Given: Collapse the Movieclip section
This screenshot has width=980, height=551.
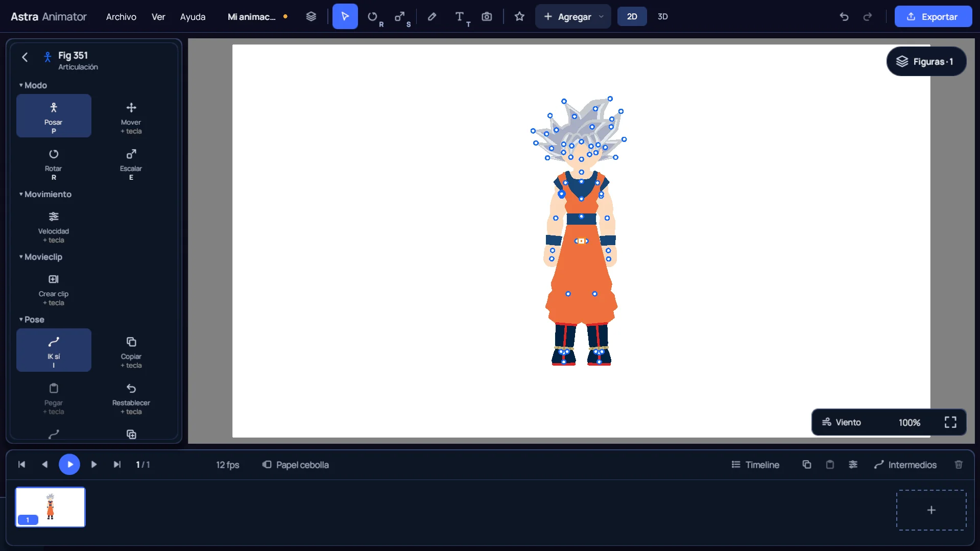Looking at the screenshot, I should (x=41, y=257).
